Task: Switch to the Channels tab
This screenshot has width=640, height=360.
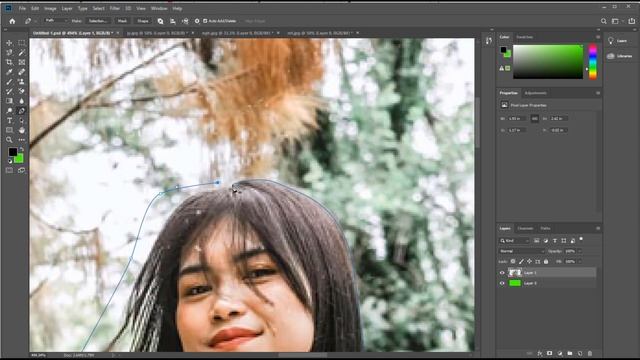Action: pos(525,228)
